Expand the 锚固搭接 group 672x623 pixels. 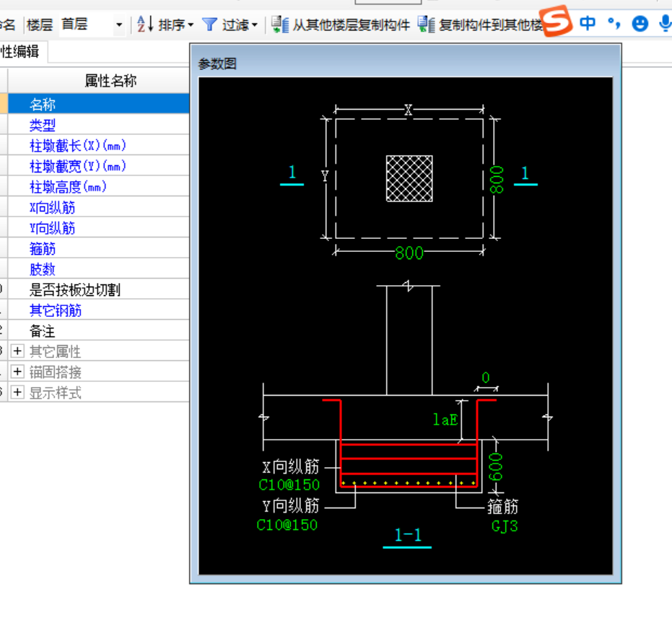coord(17,371)
